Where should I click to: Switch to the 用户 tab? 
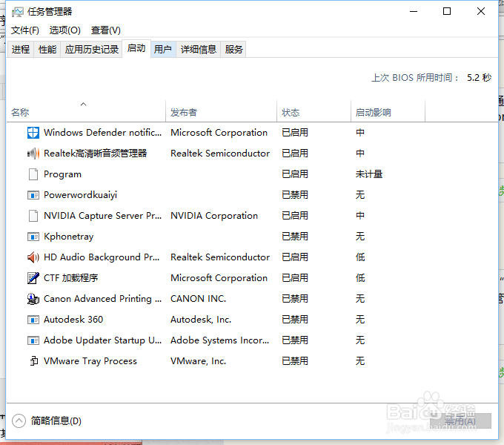[163, 49]
